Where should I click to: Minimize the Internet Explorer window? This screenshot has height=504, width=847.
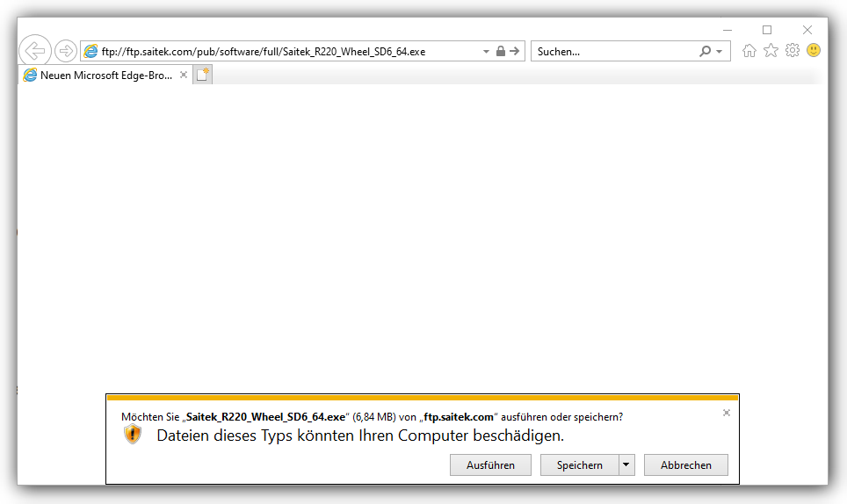(728, 30)
